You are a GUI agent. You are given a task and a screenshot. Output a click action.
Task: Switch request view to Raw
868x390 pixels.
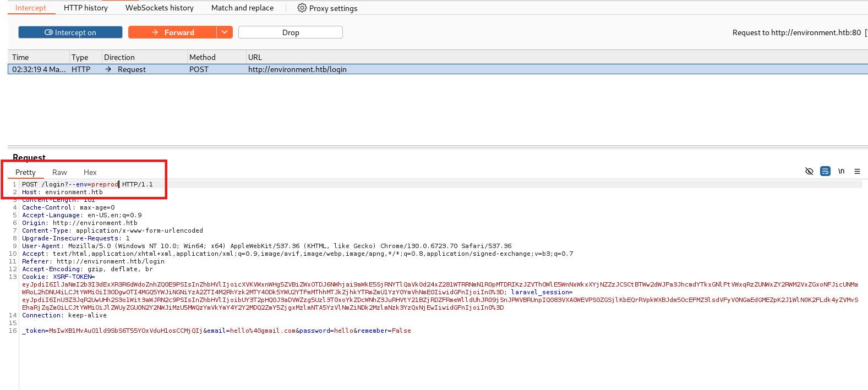tap(59, 172)
